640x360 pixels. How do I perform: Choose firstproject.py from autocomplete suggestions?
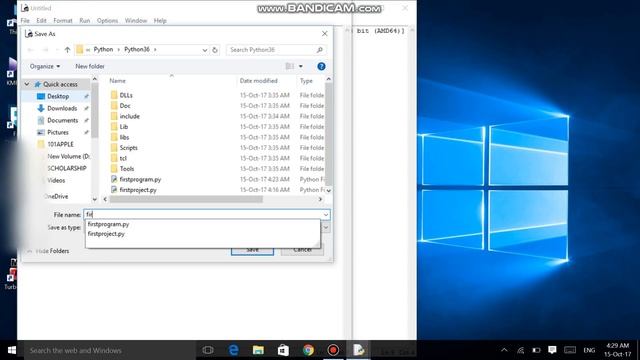pyautogui.click(x=106, y=234)
